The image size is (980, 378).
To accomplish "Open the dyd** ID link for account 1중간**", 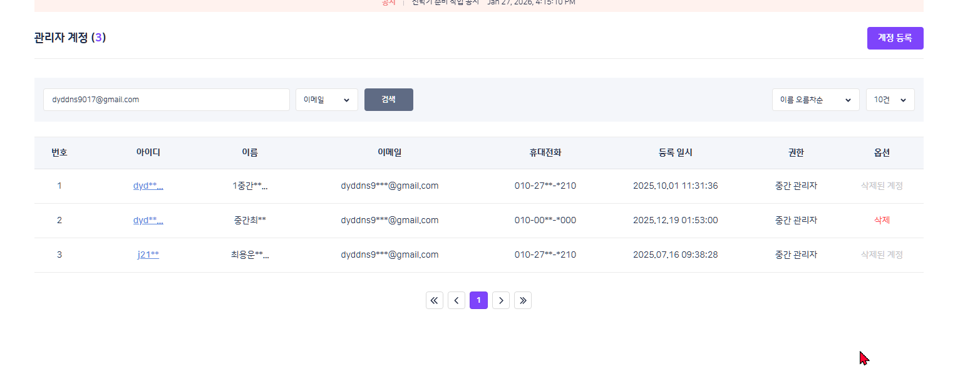I will (148, 186).
